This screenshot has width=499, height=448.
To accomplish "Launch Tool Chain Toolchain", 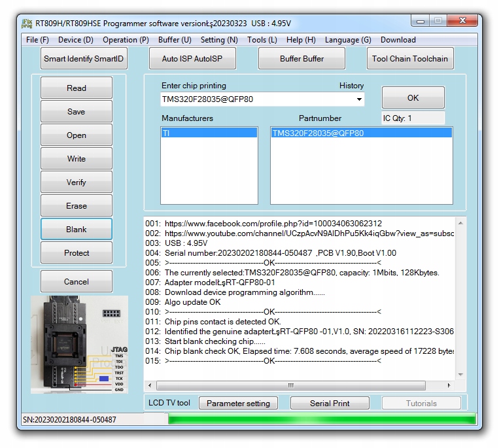I will coord(409,59).
